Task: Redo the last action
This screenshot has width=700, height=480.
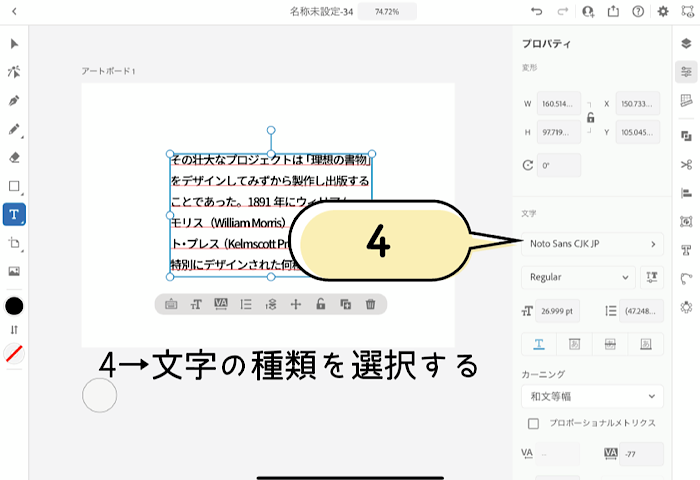Action: tap(562, 11)
